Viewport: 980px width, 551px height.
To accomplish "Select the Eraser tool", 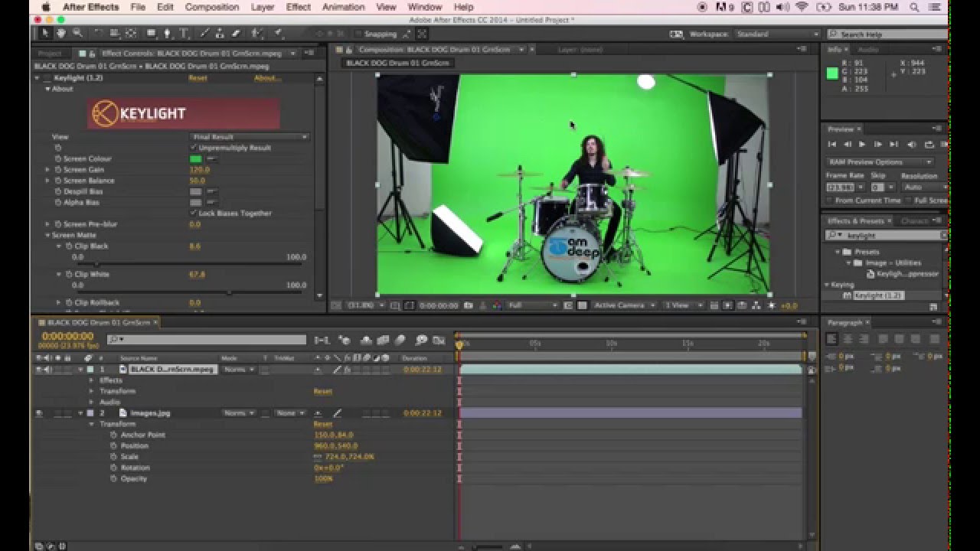I will tap(235, 34).
